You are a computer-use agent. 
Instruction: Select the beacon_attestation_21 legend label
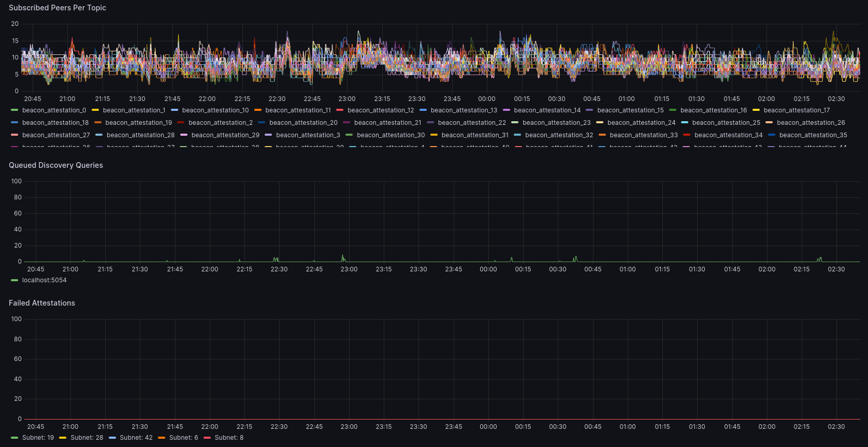(x=388, y=123)
